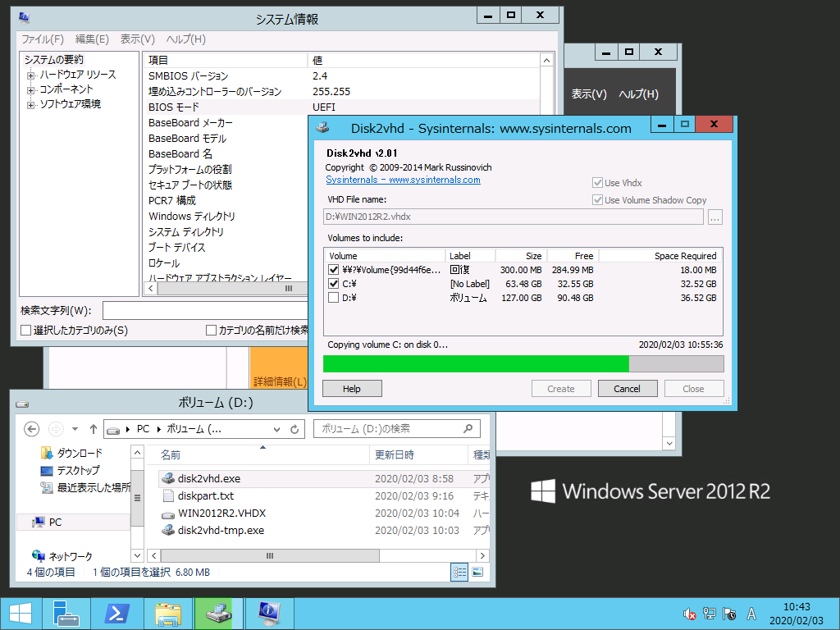Click the VHD File name field
The height and width of the screenshot is (630, 840).
(x=514, y=217)
